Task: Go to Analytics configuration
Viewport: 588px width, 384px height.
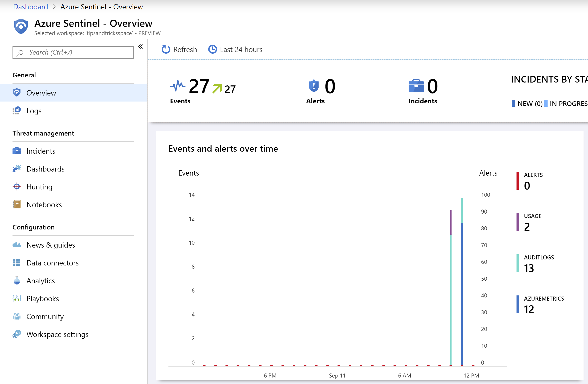Action: coord(74,281)
